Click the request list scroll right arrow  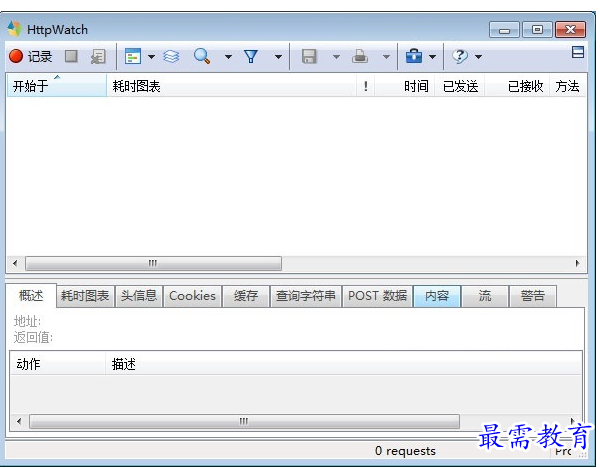tap(577, 263)
